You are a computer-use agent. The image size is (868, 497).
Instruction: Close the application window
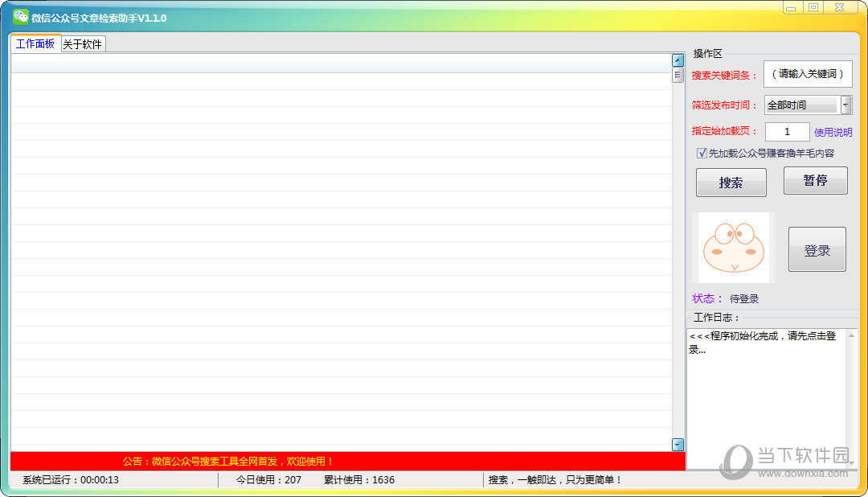click(840, 7)
